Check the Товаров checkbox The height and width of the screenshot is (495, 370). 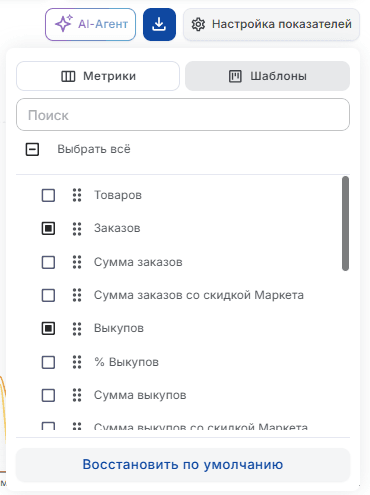click(48, 195)
